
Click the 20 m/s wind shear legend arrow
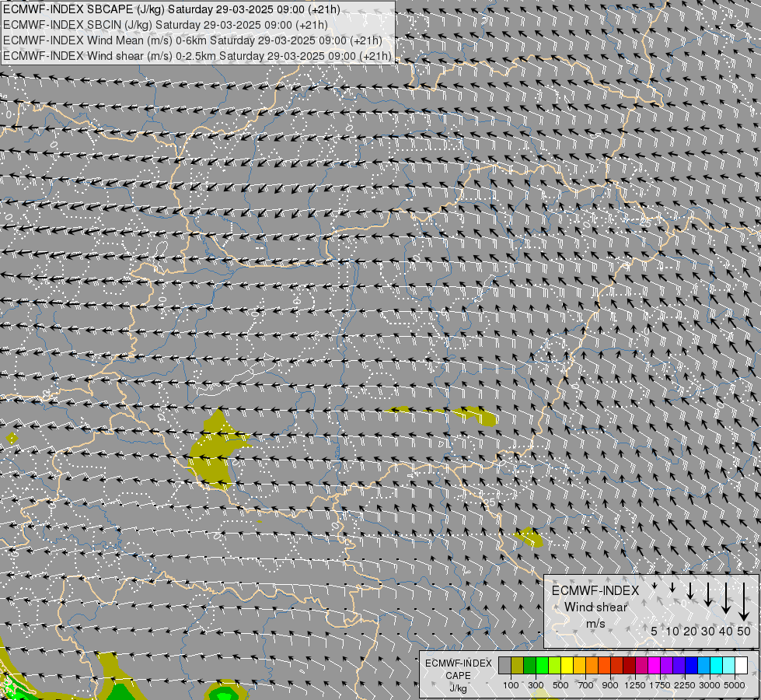tap(690, 590)
